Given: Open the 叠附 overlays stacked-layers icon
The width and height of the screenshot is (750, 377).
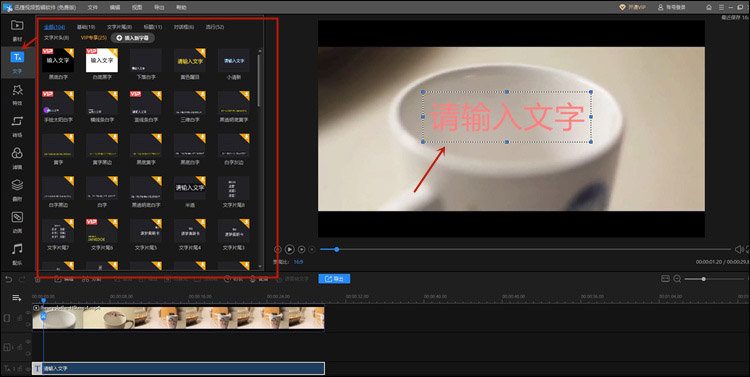Looking at the screenshot, I should pos(17,185).
